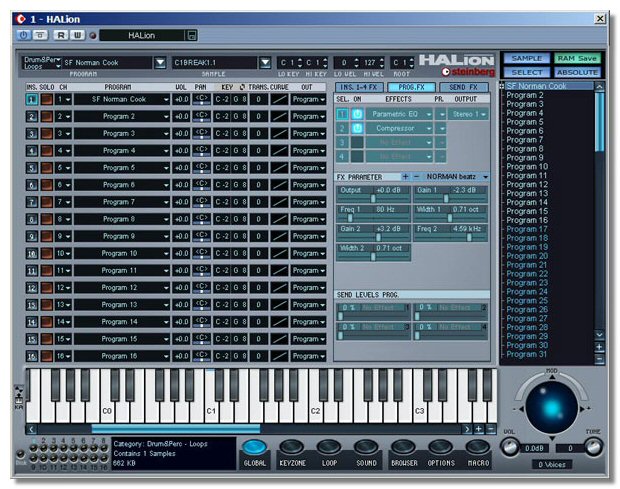Click velocity curve icon for Program 6

point(279,185)
